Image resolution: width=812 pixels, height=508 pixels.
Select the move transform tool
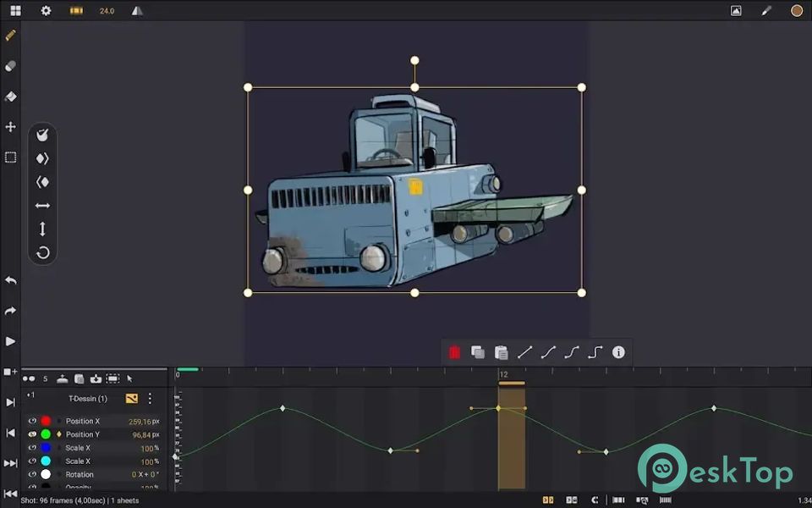10,127
